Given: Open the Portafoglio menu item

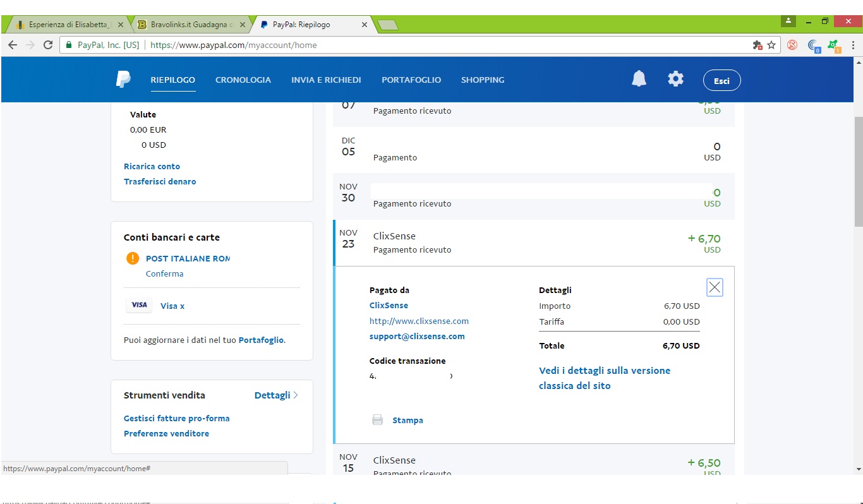Looking at the screenshot, I should tap(411, 80).
